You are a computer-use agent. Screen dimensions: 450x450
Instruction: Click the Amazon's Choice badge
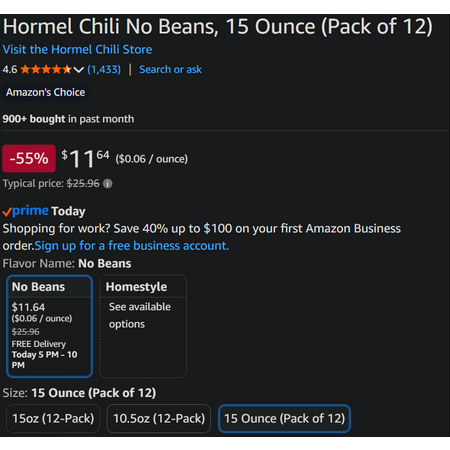coord(45,92)
